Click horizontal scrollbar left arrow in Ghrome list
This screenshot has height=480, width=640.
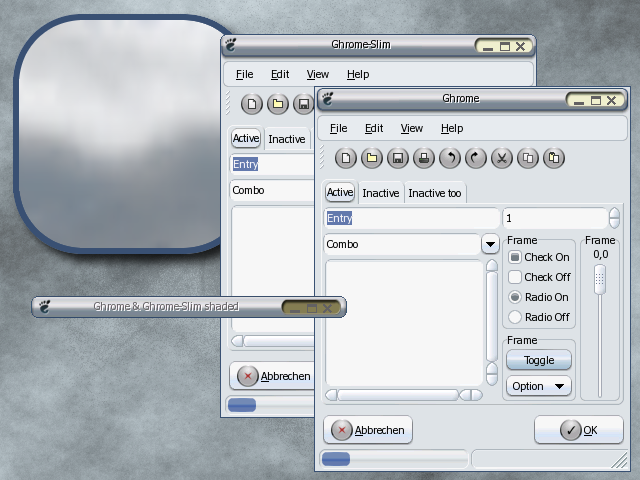[x=331, y=395]
